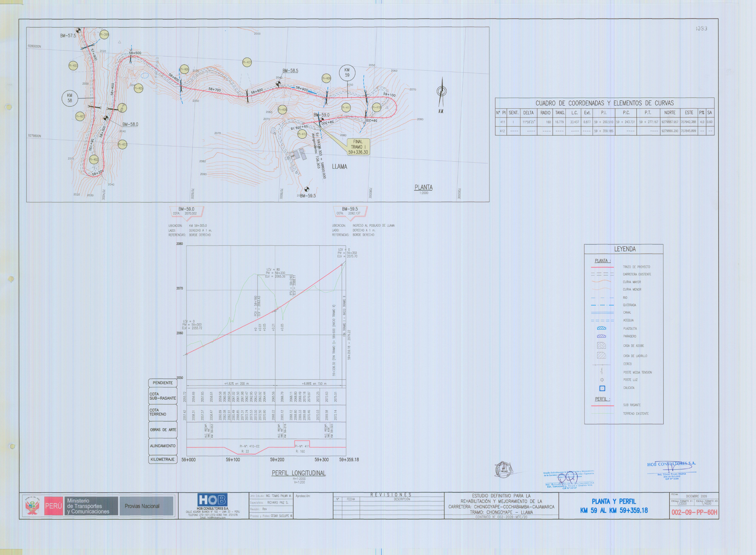Select the PI-409 yellow circle
Screen dimensions: 756x555
(326, 78)
